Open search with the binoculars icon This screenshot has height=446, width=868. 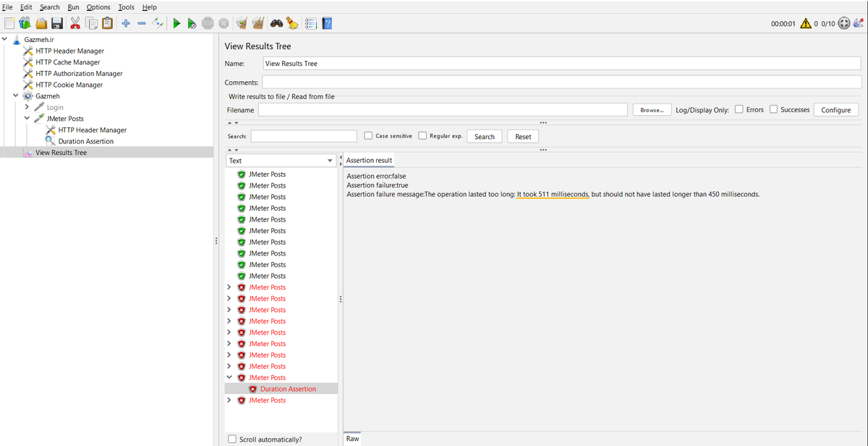276,23
